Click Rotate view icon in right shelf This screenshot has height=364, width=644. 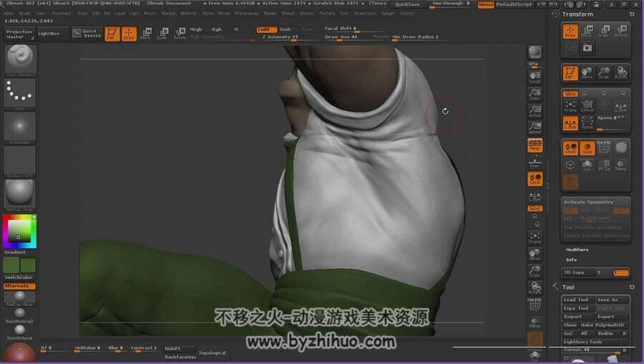point(535,288)
